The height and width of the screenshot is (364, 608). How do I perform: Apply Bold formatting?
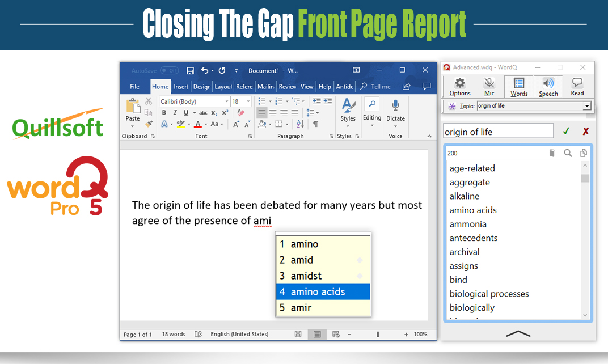pos(164,113)
